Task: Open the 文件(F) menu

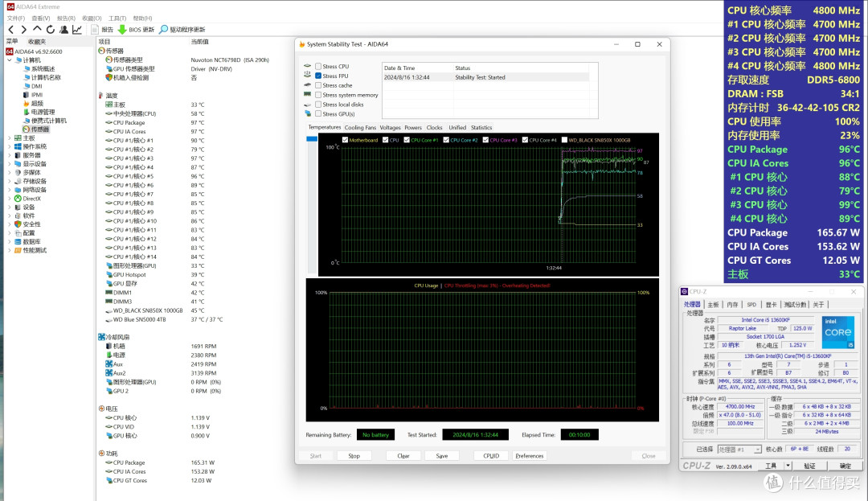Action: tap(15, 18)
